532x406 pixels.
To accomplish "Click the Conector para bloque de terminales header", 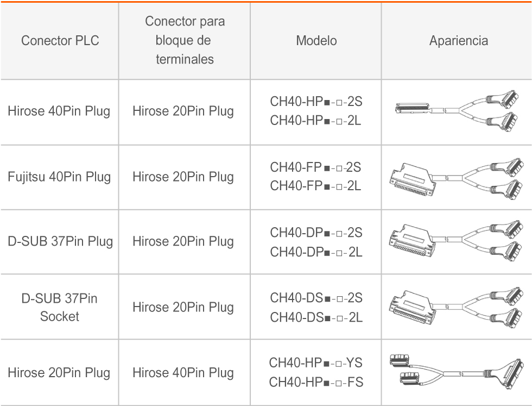I will [x=185, y=40].
